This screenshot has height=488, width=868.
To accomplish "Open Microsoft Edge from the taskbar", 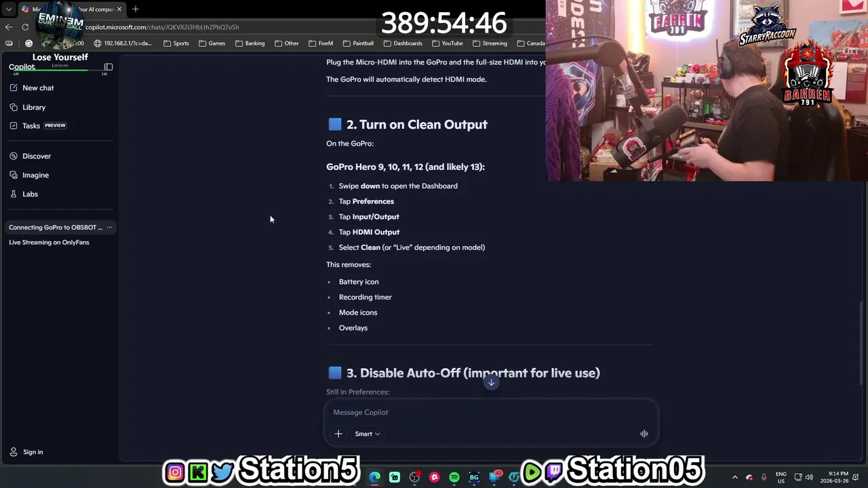I will [375, 477].
